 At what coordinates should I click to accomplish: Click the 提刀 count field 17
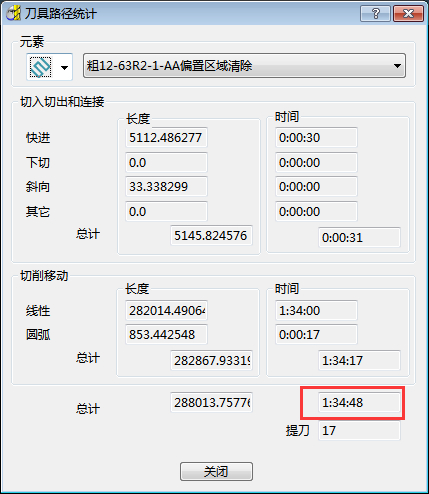point(359,430)
